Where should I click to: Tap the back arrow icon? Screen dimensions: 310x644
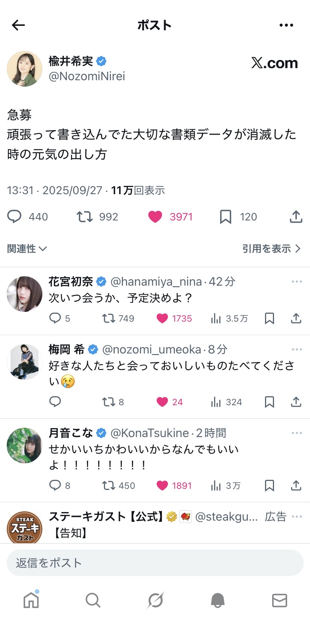18,25
